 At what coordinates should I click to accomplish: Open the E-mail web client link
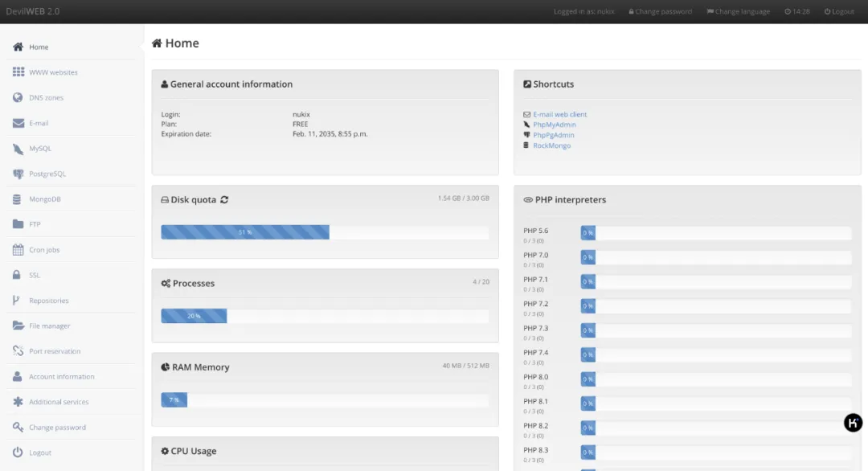559,115
